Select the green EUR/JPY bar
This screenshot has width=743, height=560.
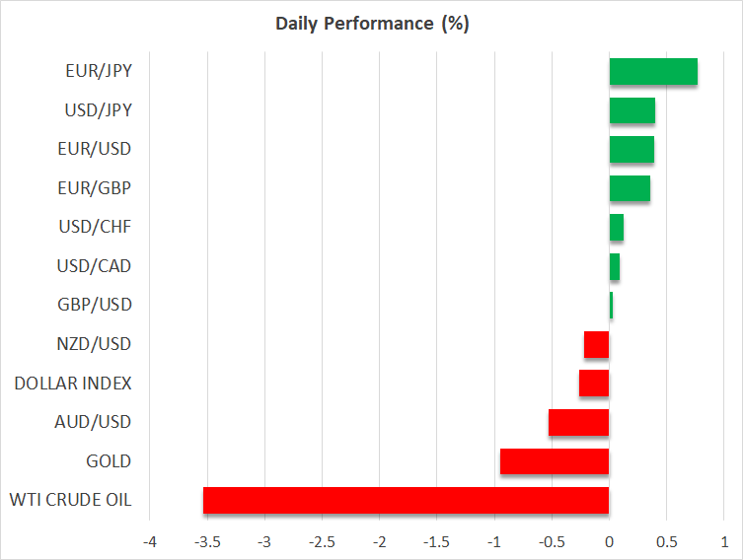[653, 72]
